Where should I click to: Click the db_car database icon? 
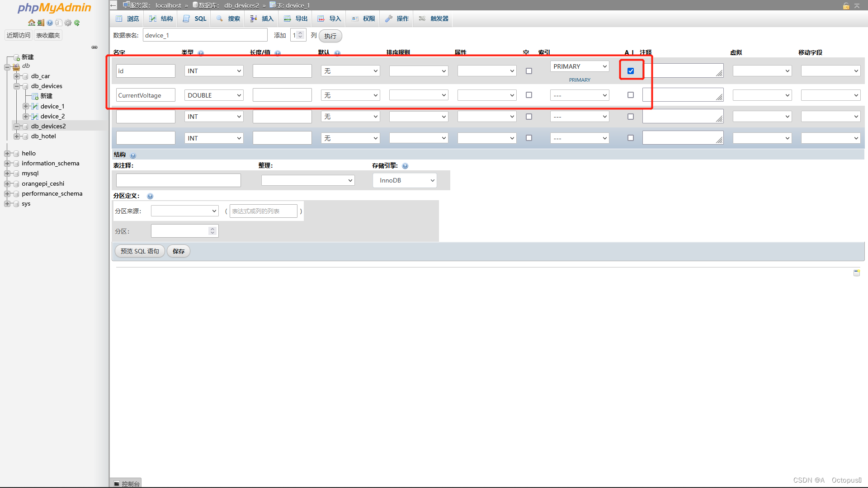click(25, 76)
